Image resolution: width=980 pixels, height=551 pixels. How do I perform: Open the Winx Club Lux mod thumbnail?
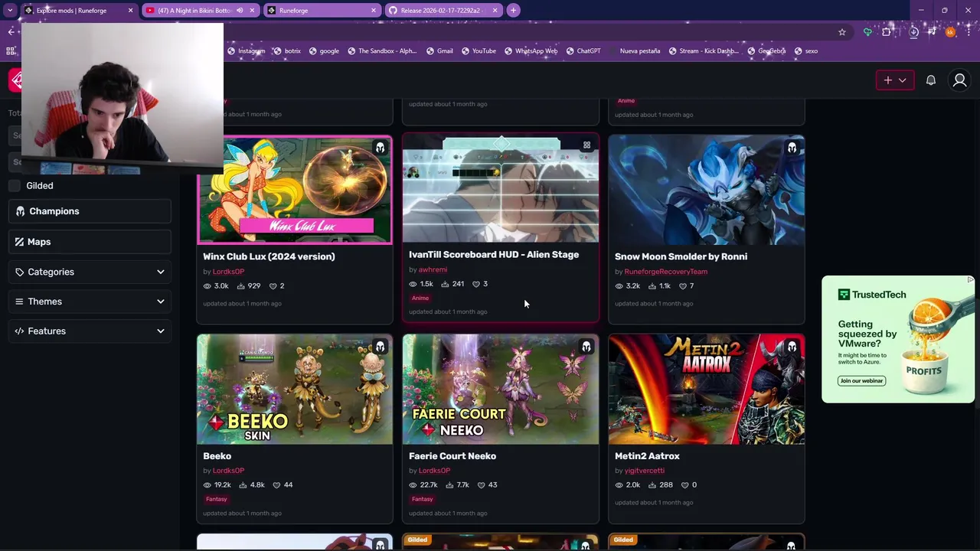tap(295, 191)
